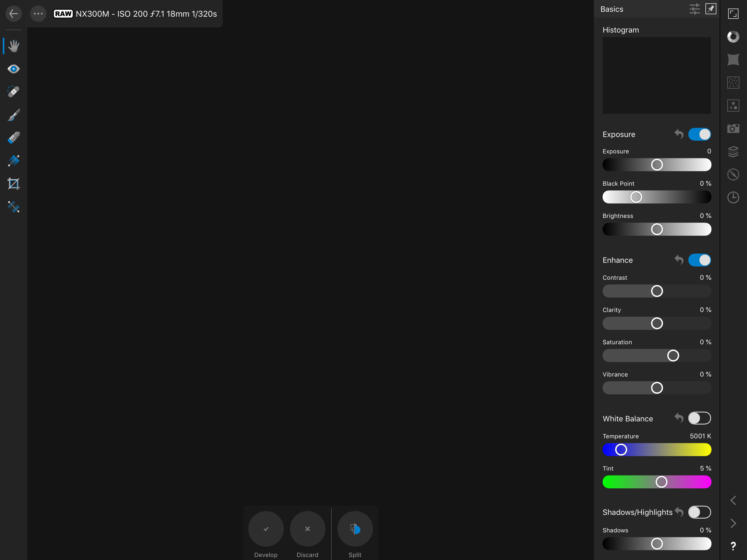
Task: Pin the Basics panel
Action: click(711, 9)
